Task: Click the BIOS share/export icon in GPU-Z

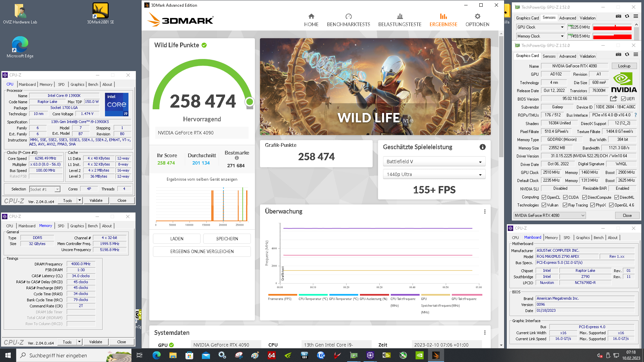Action: tap(613, 99)
